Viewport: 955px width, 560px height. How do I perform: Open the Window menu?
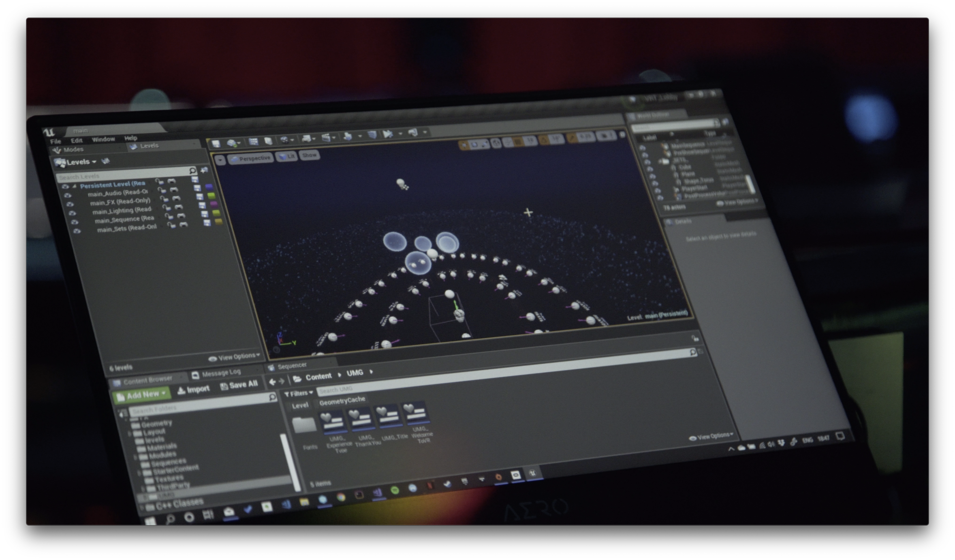click(x=103, y=139)
